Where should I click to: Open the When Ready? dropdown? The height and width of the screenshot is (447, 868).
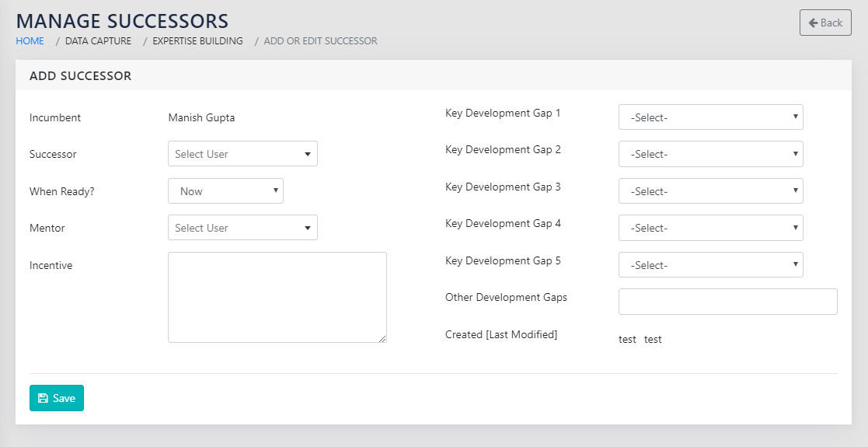pos(225,191)
